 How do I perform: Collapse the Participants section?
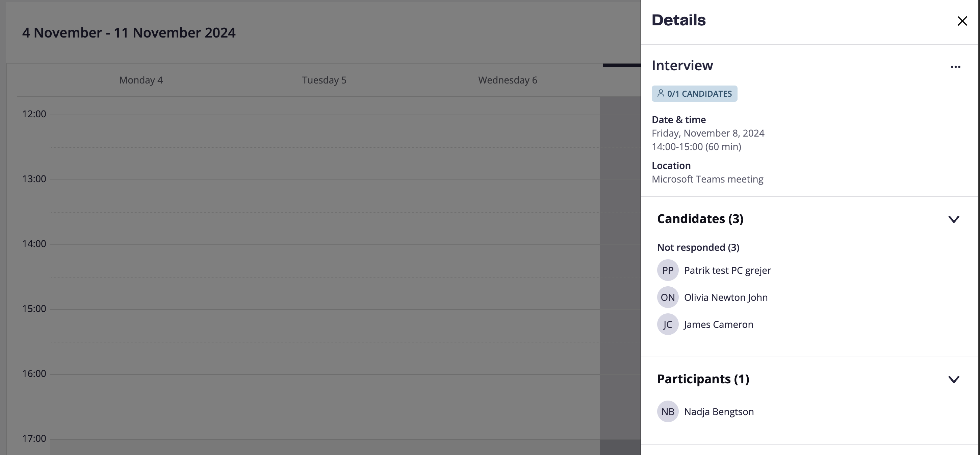click(953, 379)
